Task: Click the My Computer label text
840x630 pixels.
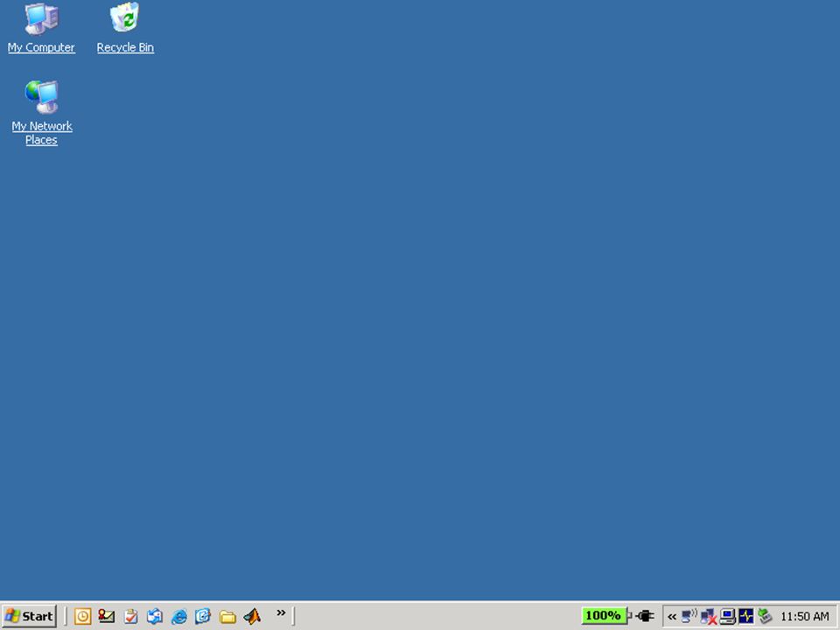Action: click(x=41, y=47)
